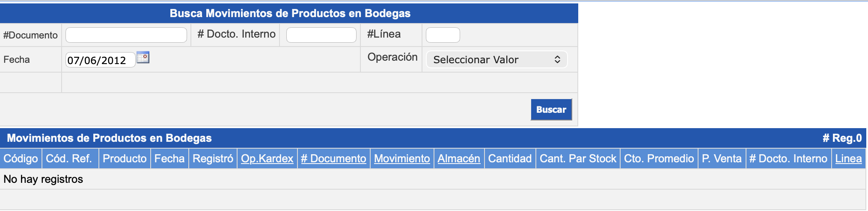
Task: Click the Código column header
Action: coord(21,159)
